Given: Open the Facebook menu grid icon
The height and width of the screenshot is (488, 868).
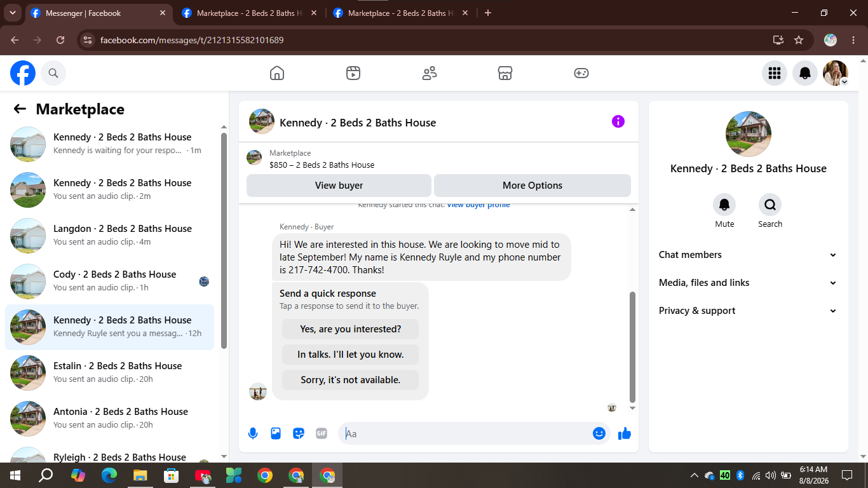Looking at the screenshot, I should click(775, 73).
